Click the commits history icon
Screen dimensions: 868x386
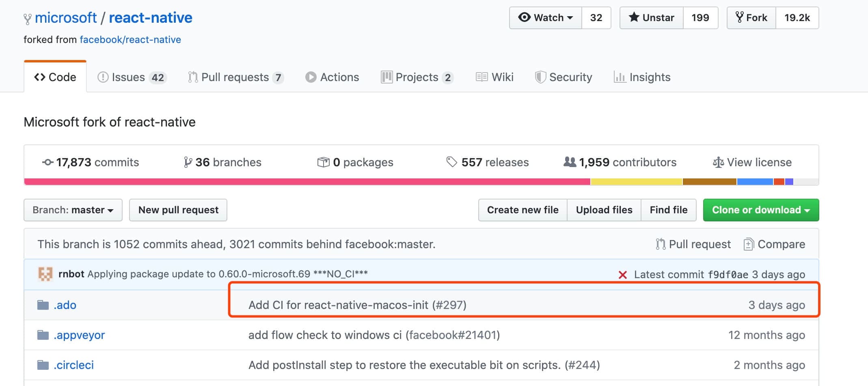point(48,162)
